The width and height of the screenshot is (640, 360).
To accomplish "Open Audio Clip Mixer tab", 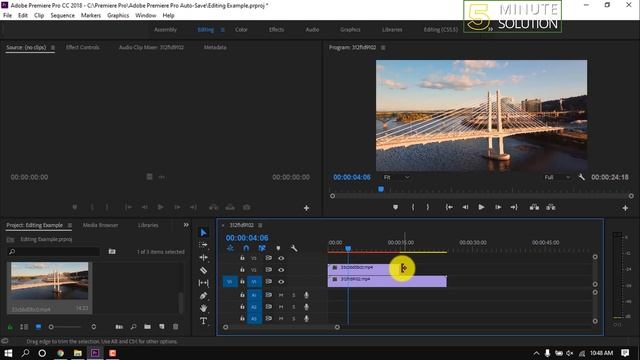I will pos(151,48).
